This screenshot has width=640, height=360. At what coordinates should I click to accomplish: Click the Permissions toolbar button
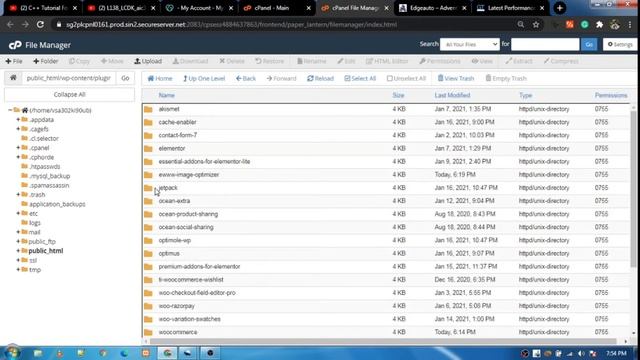coord(440,61)
